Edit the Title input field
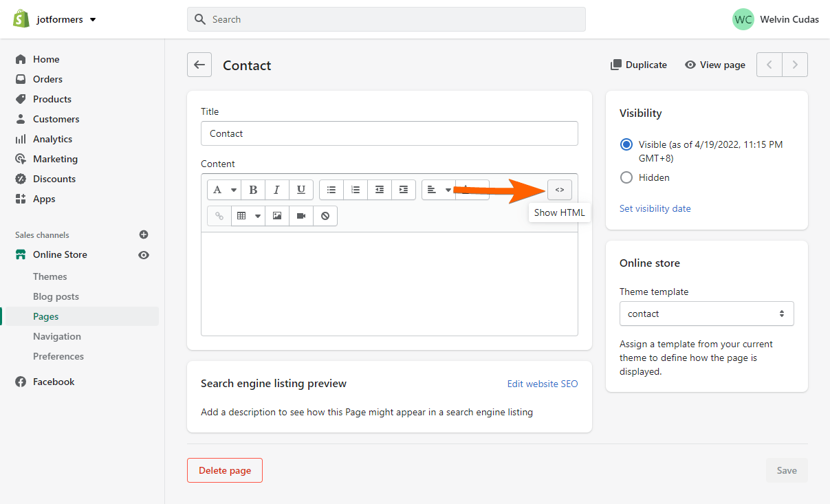 [389, 133]
